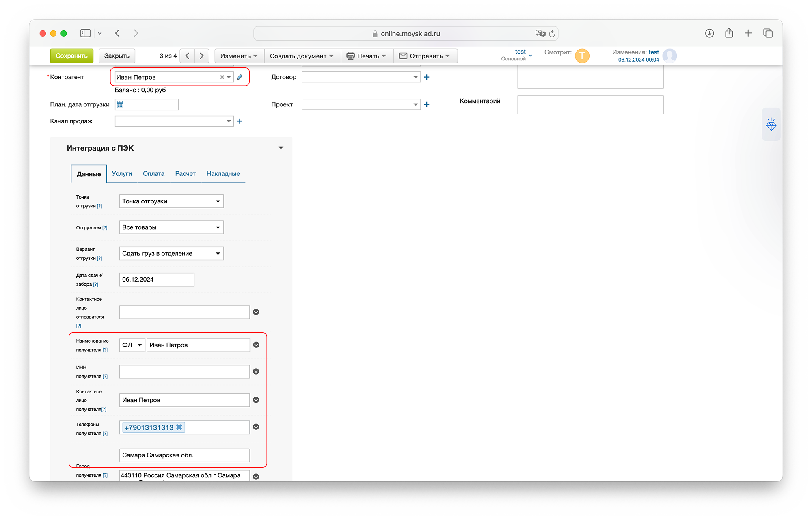Open the Вариант отгрузки select box
Screen dimensions: 812x520
[171, 254]
